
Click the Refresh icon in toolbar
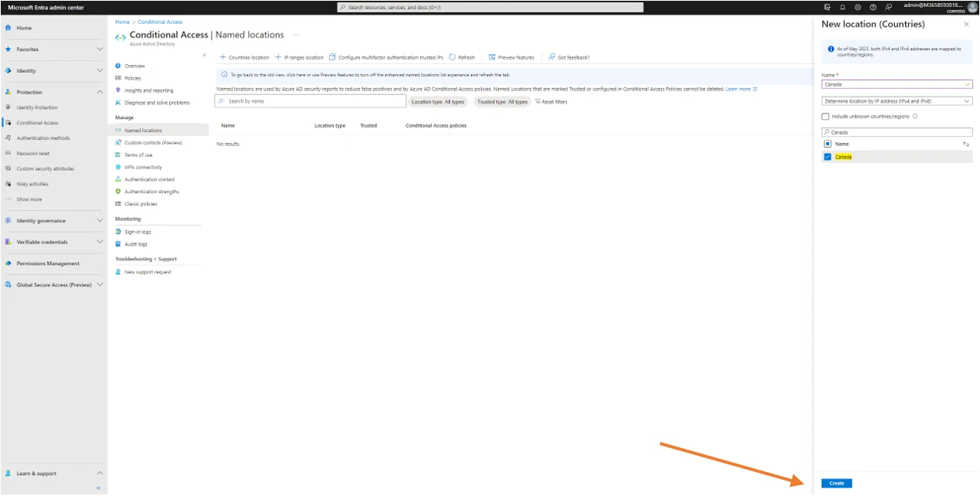coord(453,57)
